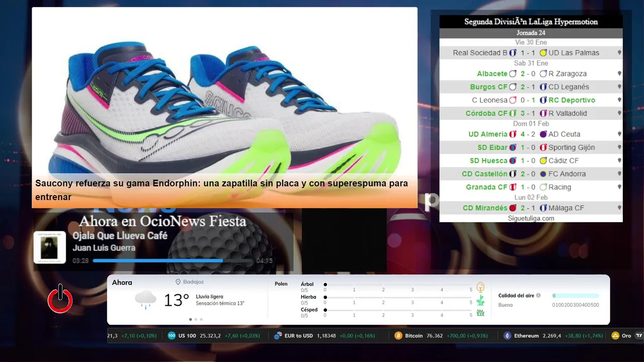Click the air quality info icon
The height and width of the screenshot is (362, 644).
(x=538, y=296)
